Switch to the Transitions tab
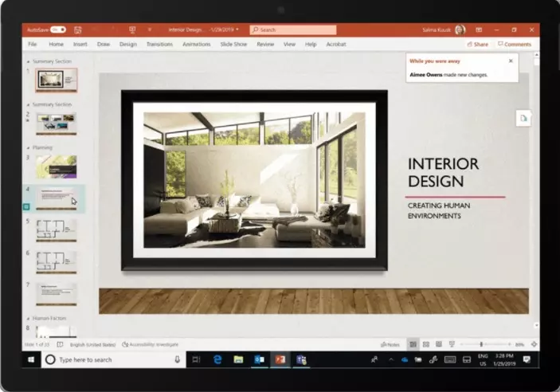560x392 pixels. point(159,44)
